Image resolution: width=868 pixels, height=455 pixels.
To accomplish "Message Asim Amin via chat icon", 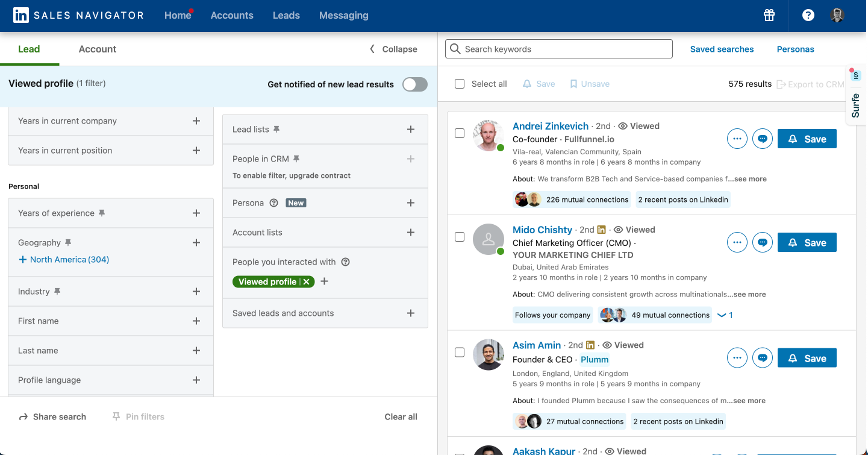I will [x=763, y=358].
